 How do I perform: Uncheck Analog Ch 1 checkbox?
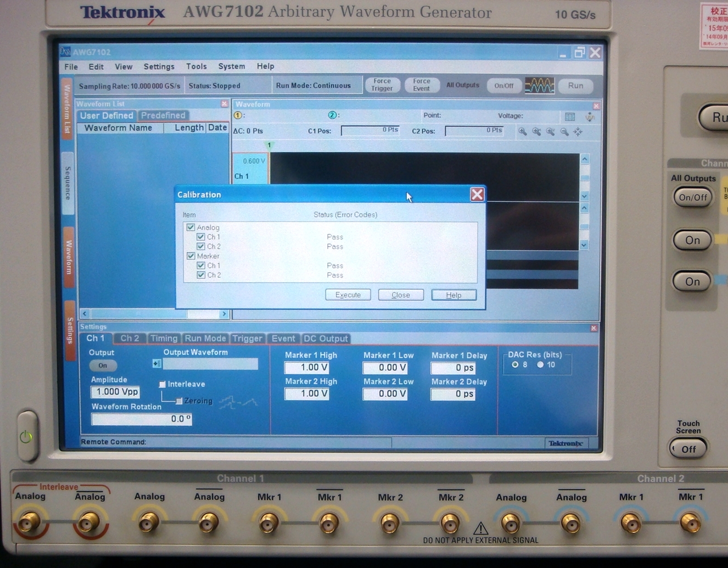[201, 237]
